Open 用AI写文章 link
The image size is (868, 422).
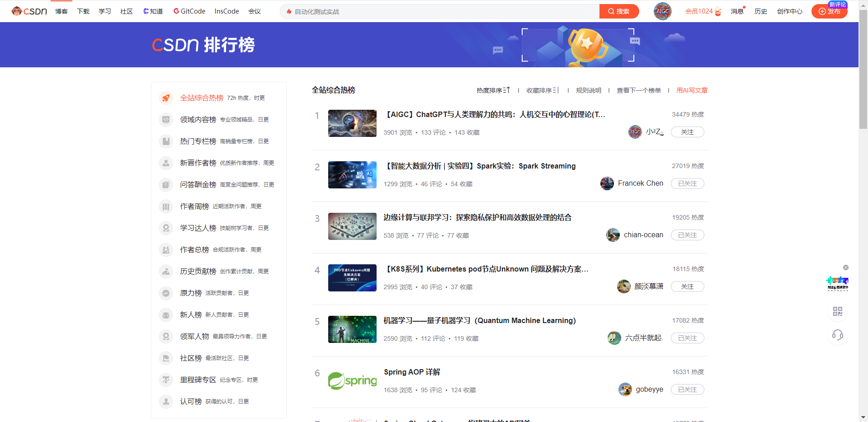point(692,90)
